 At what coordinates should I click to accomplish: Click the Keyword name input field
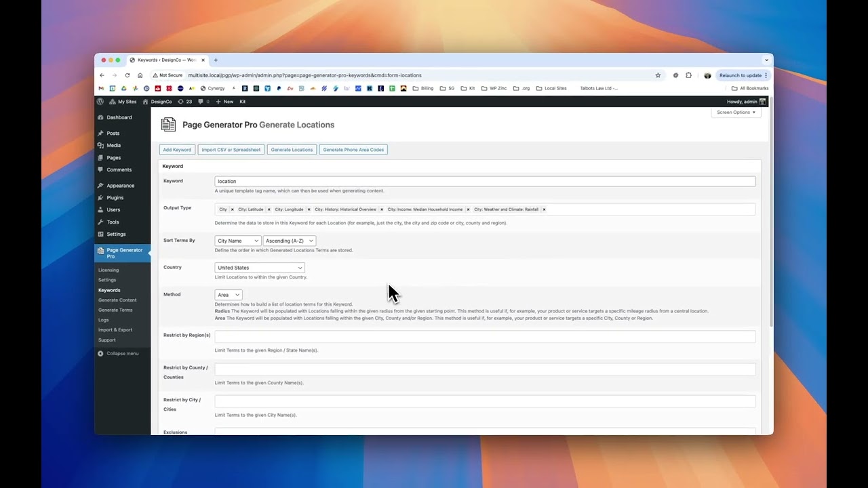(485, 181)
